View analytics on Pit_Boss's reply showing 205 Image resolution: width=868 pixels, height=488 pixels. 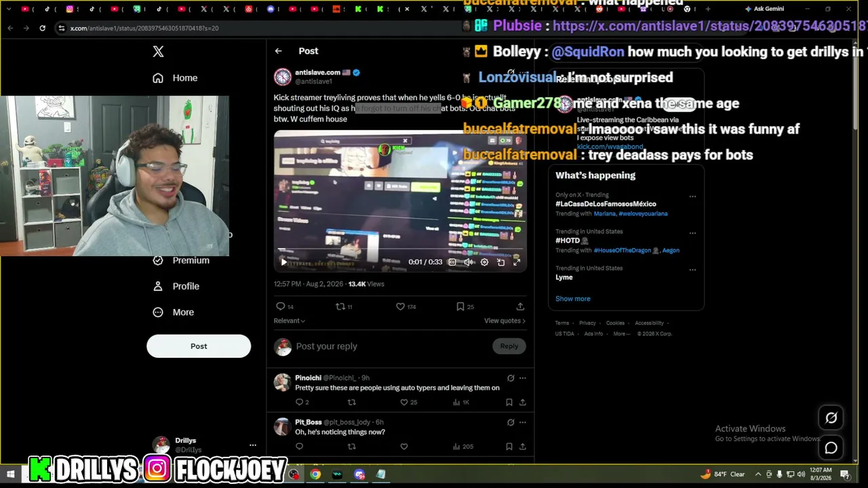[x=462, y=447]
